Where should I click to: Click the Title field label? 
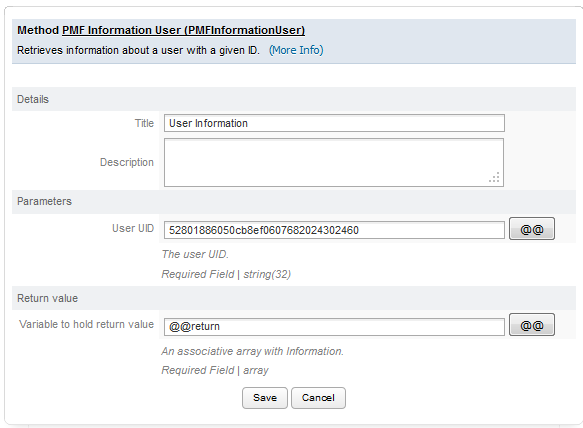[x=144, y=123]
